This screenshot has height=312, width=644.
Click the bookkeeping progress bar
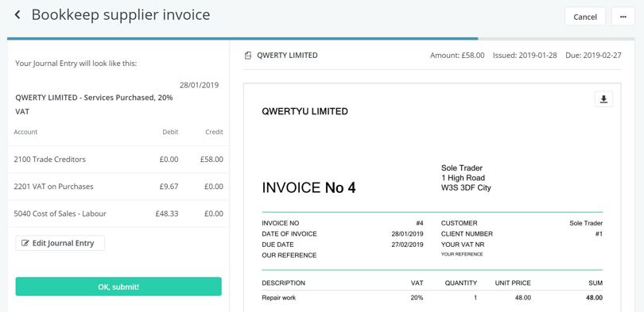tap(320, 39)
